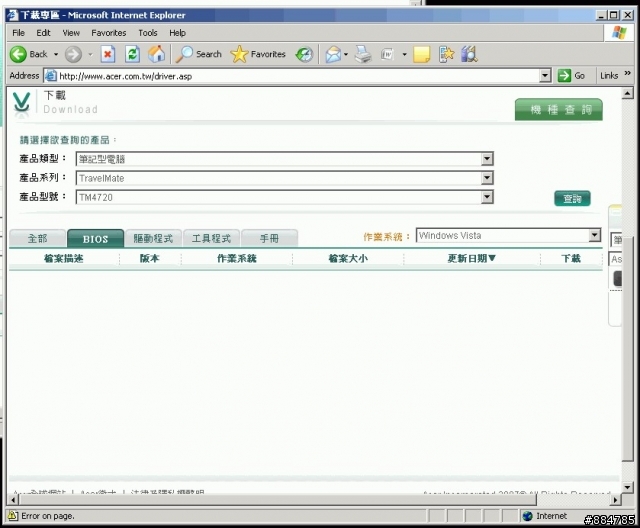
Task: Switch to the 工具程式 tab
Action: coord(211,238)
